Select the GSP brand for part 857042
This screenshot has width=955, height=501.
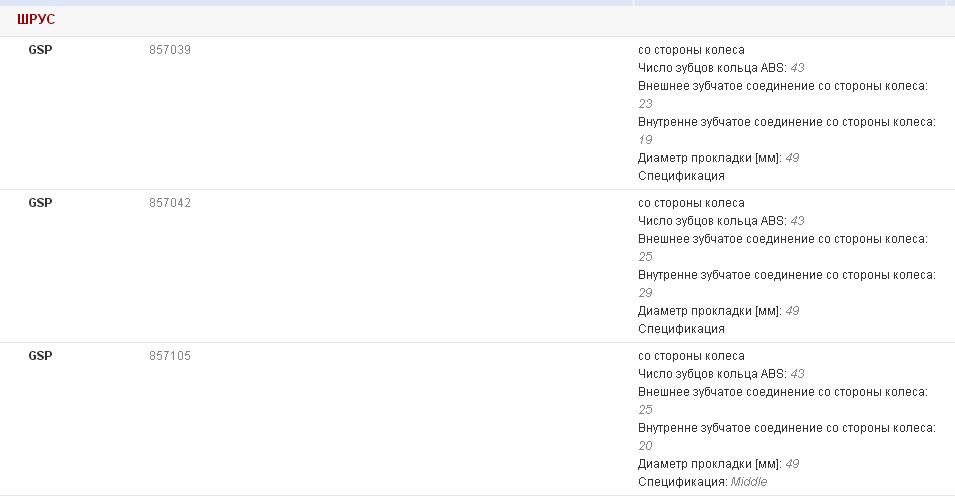(40, 203)
